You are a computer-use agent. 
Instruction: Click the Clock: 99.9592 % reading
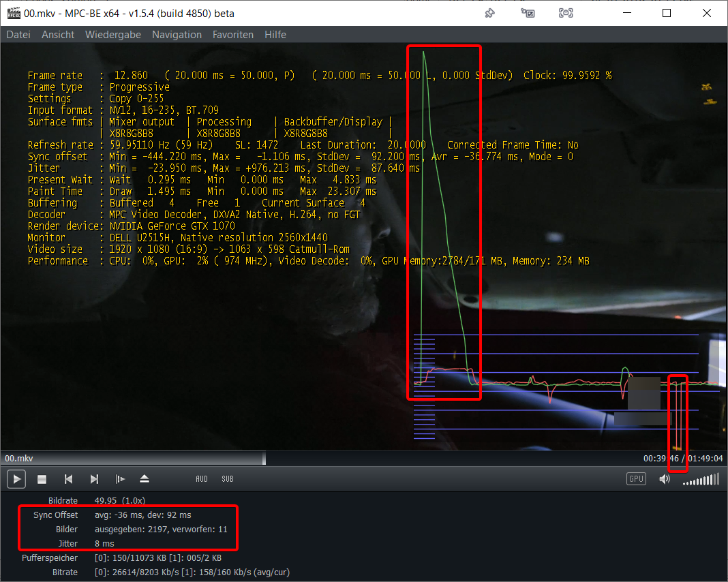(567, 75)
